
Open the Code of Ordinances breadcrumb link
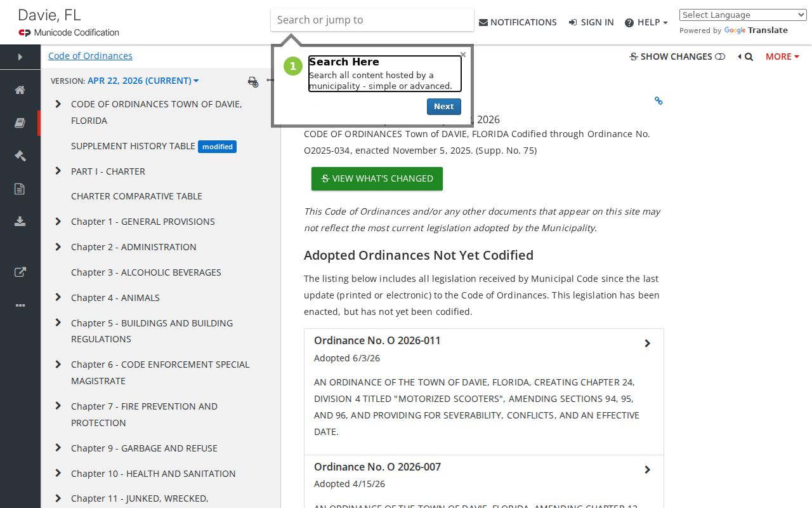coord(90,56)
